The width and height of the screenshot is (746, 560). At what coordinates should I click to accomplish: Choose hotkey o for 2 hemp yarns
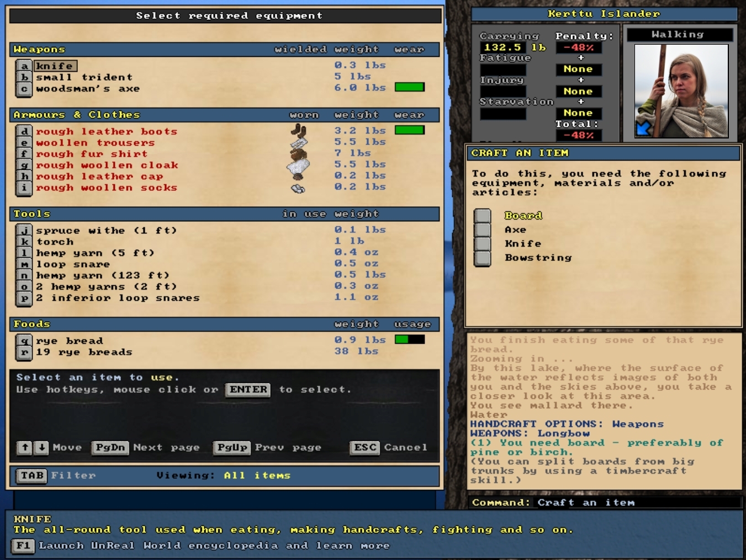[x=24, y=287]
